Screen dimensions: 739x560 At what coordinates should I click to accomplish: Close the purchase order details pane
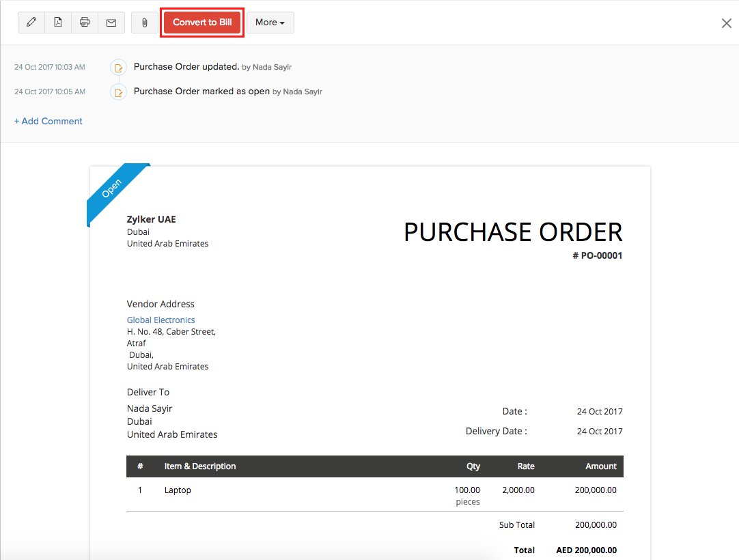point(726,23)
